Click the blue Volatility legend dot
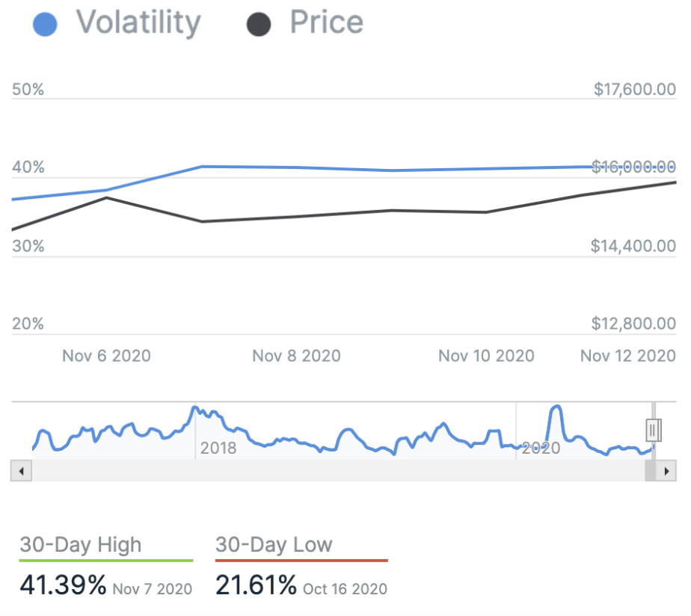The height and width of the screenshot is (616, 691). pyautogui.click(x=46, y=24)
